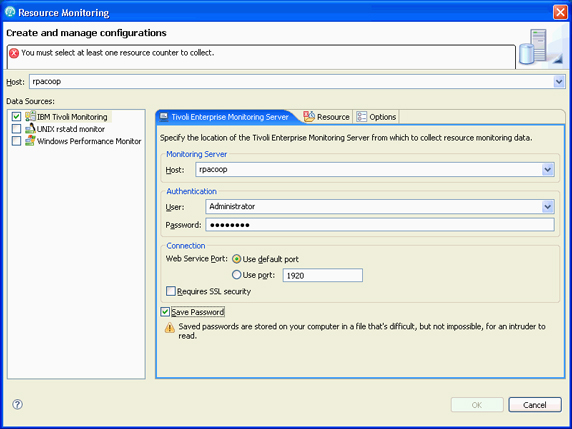Screen dimensions: 572x429
Task: Click the UNIX rstatd monitor penguin icon
Action: (30, 129)
